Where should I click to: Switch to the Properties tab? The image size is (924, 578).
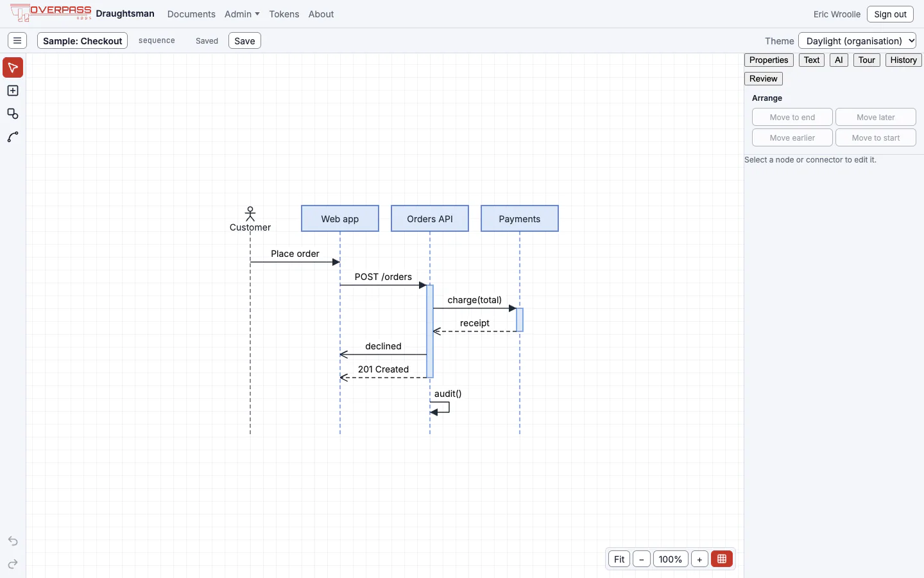(x=769, y=60)
